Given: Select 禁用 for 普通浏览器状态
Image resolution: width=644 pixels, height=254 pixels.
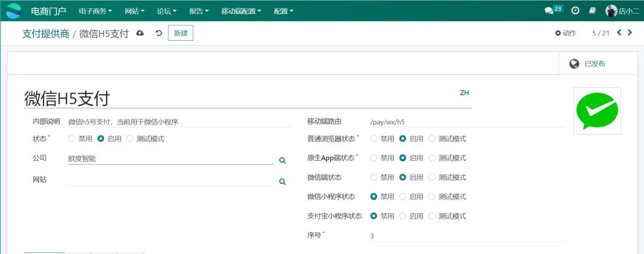Looking at the screenshot, I should click(x=374, y=139).
